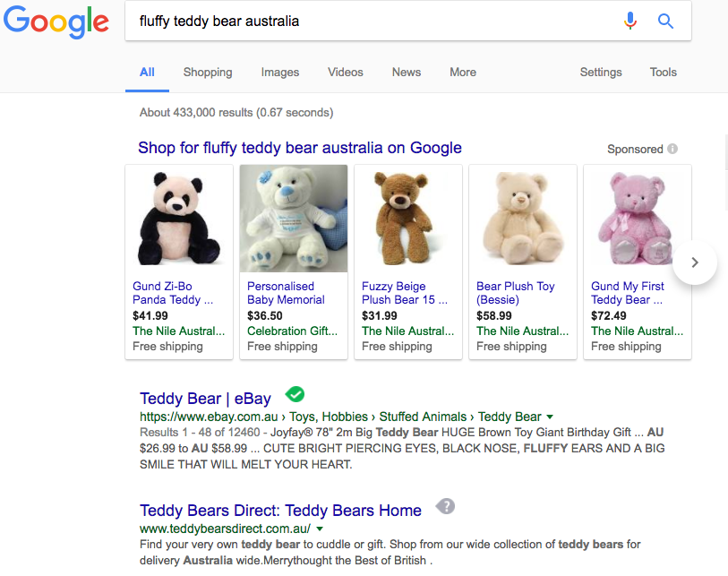
Task: Switch to the News tab
Action: (x=407, y=72)
